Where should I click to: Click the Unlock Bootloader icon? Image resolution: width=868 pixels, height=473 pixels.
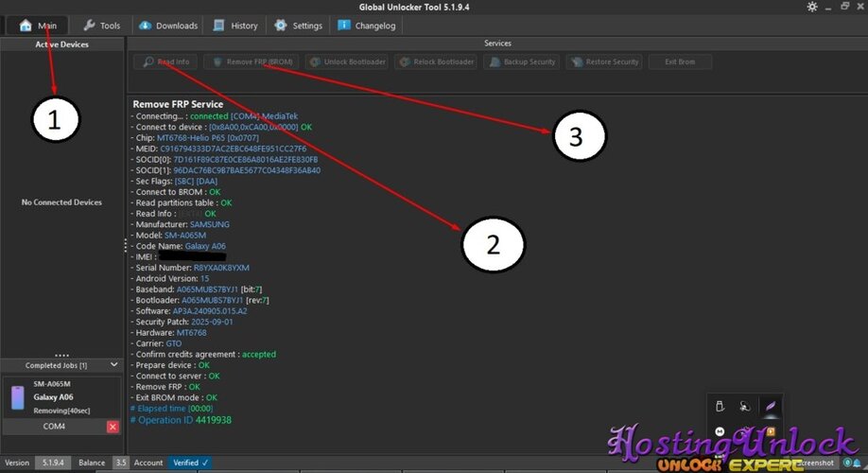click(315, 62)
